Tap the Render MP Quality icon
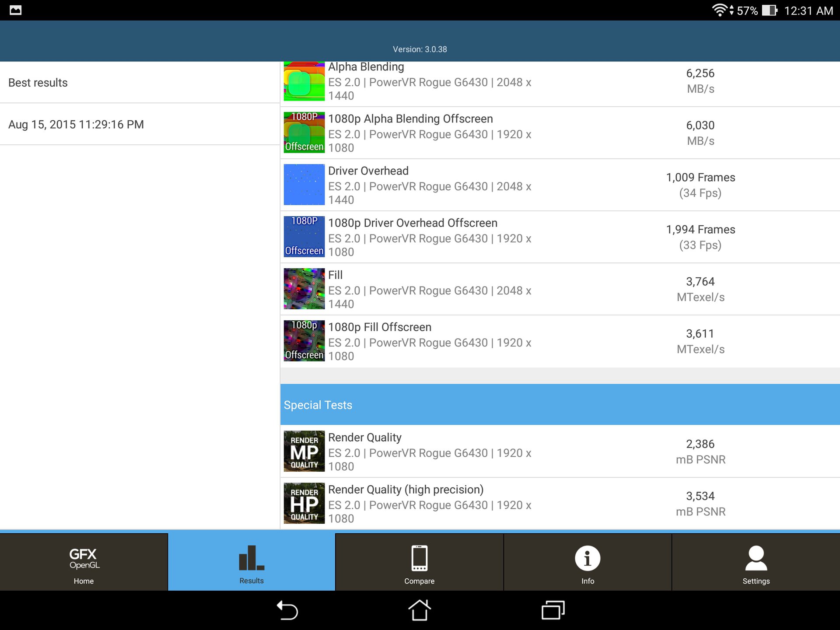This screenshot has width=840, height=630. [304, 451]
